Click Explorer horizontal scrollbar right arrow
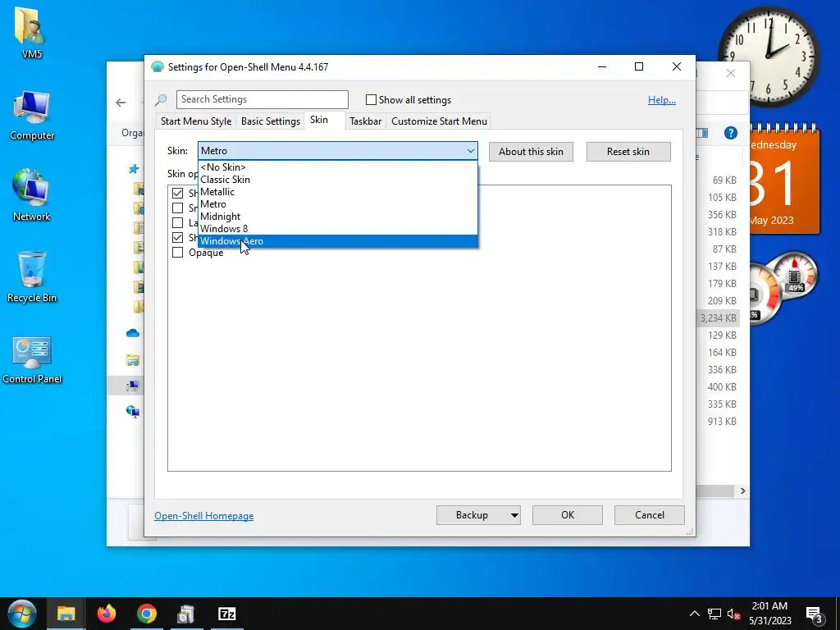This screenshot has width=840, height=630. coord(742,491)
